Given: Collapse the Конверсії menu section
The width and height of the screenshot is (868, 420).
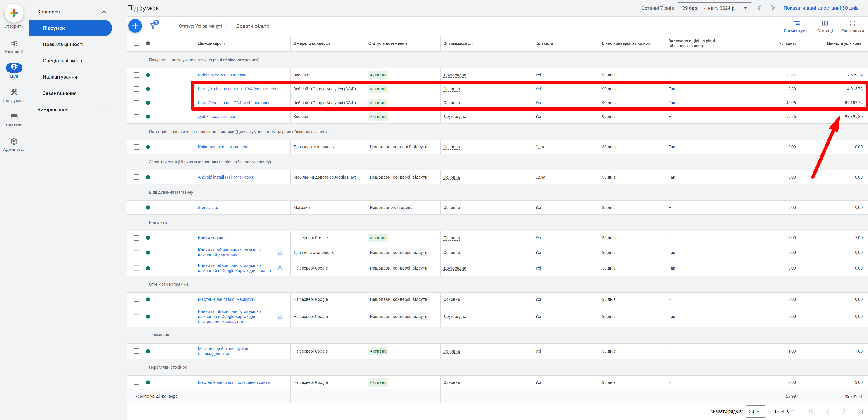Looking at the screenshot, I should coord(104,12).
